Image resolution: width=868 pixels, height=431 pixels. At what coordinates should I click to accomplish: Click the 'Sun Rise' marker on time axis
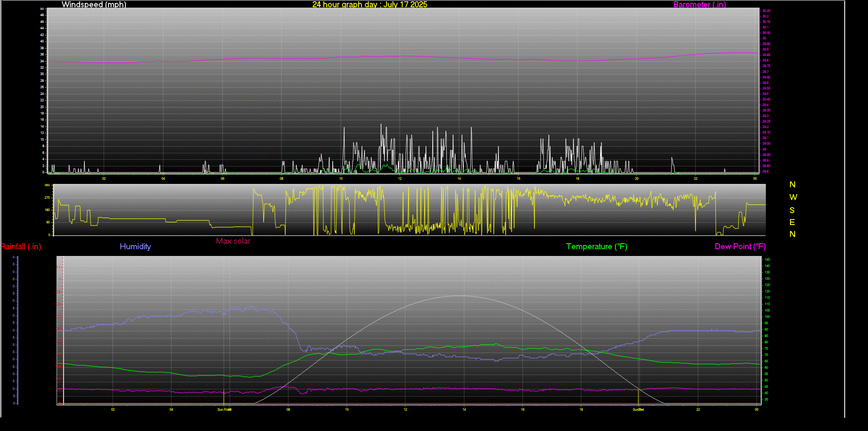pyautogui.click(x=224, y=409)
